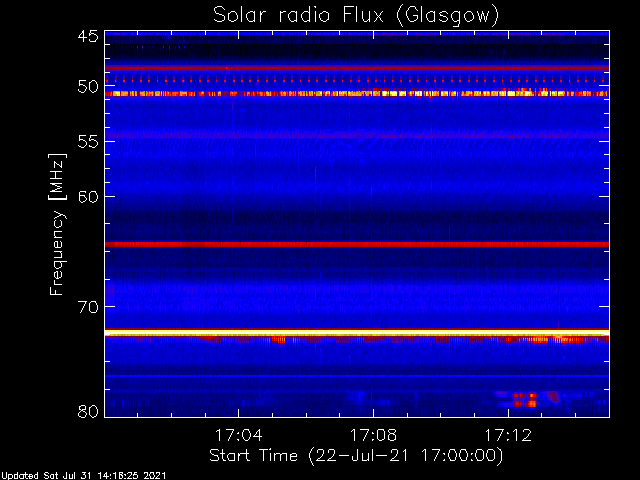Click the 'Updated Sat Jul 31' timestamp text
The width and height of the screenshot is (640, 480).
(83, 476)
